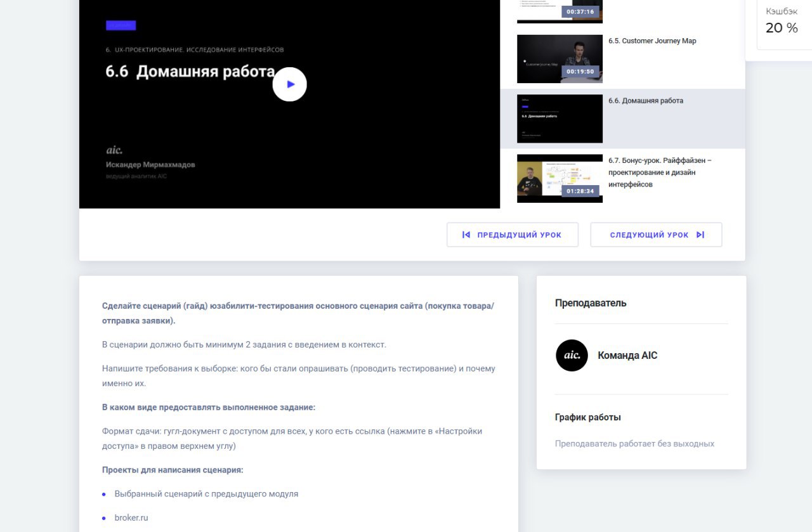Click the График работы heading
This screenshot has height=532, width=812.
click(587, 417)
